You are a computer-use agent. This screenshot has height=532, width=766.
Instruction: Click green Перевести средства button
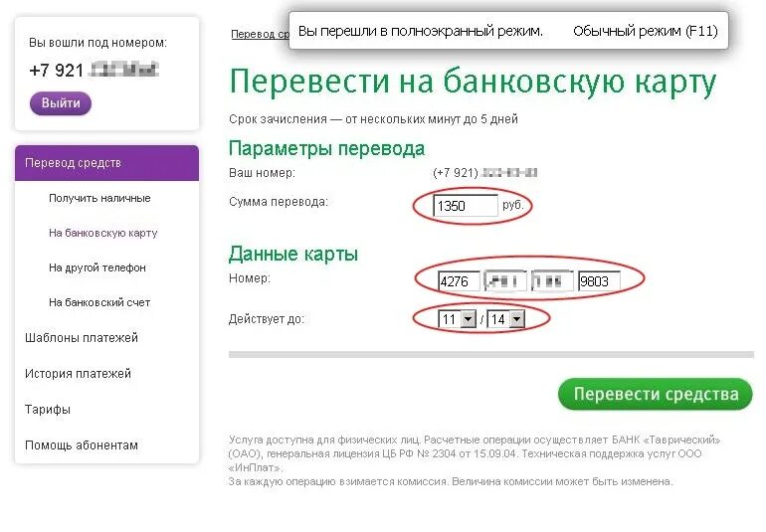coord(656,394)
